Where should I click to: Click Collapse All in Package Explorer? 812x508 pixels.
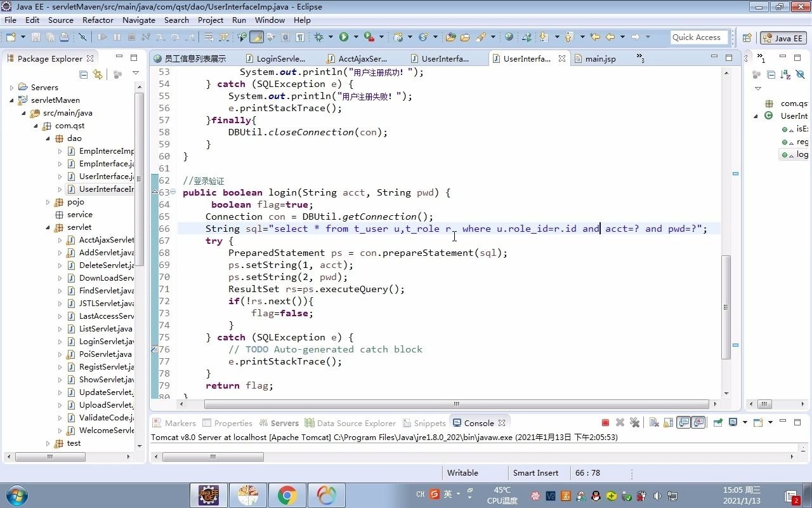click(x=83, y=74)
